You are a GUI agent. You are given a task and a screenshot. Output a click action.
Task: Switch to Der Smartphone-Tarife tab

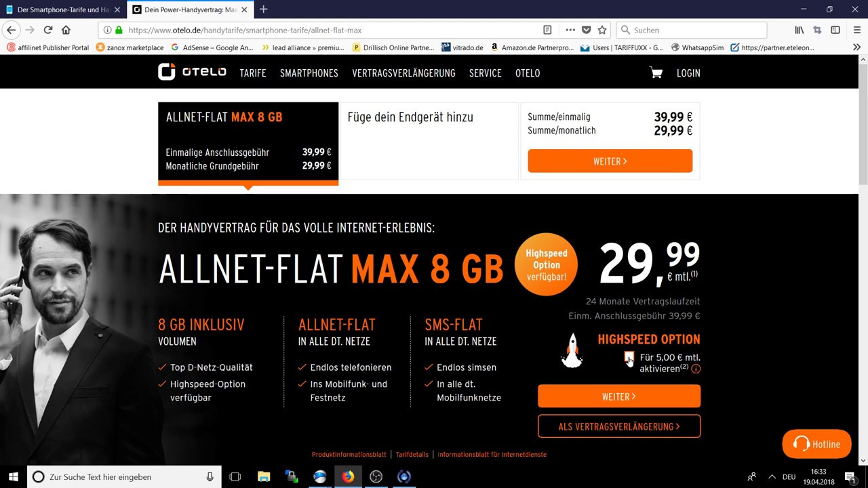click(x=63, y=9)
